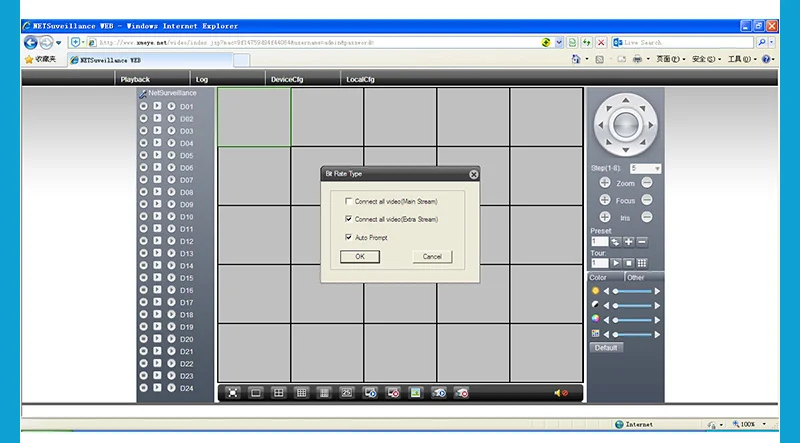800x443 pixels.
Task: Switch to single-window view layout
Action: [x=256, y=393]
